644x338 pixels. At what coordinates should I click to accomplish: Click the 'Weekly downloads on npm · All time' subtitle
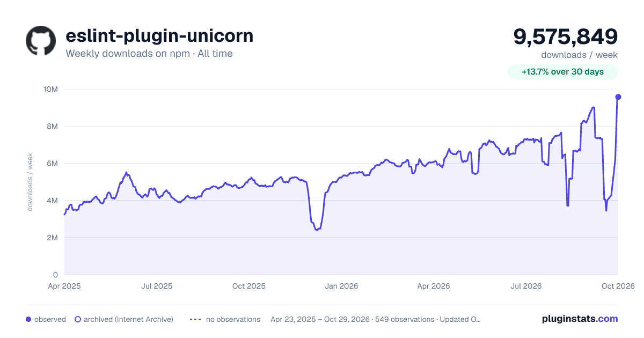point(149,54)
